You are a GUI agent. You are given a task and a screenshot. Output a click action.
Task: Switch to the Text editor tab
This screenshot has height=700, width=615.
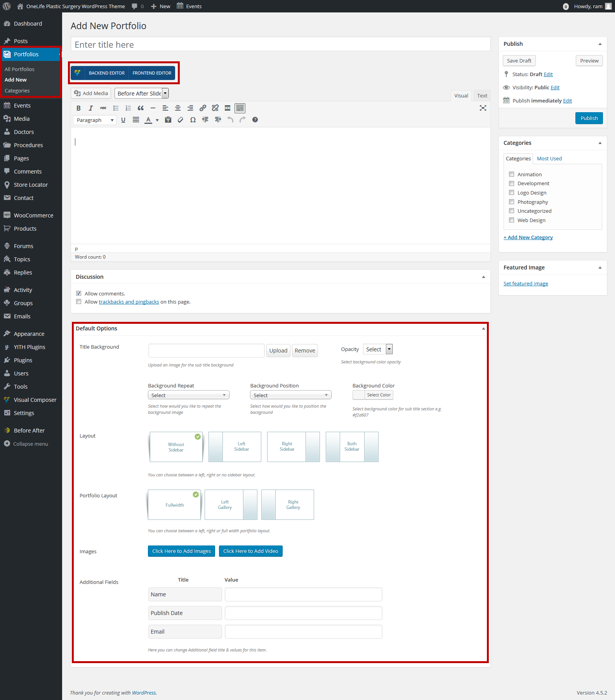pyautogui.click(x=482, y=96)
